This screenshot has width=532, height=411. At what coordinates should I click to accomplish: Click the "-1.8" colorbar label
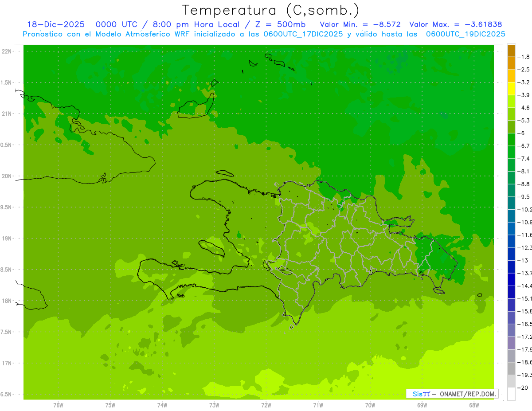click(524, 57)
